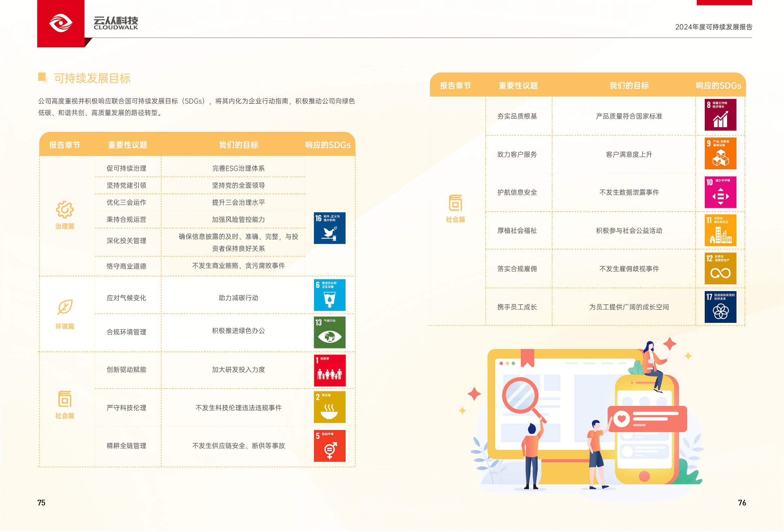Click SDG 8 decent work icon
The image size is (784, 532).
pos(720,115)
